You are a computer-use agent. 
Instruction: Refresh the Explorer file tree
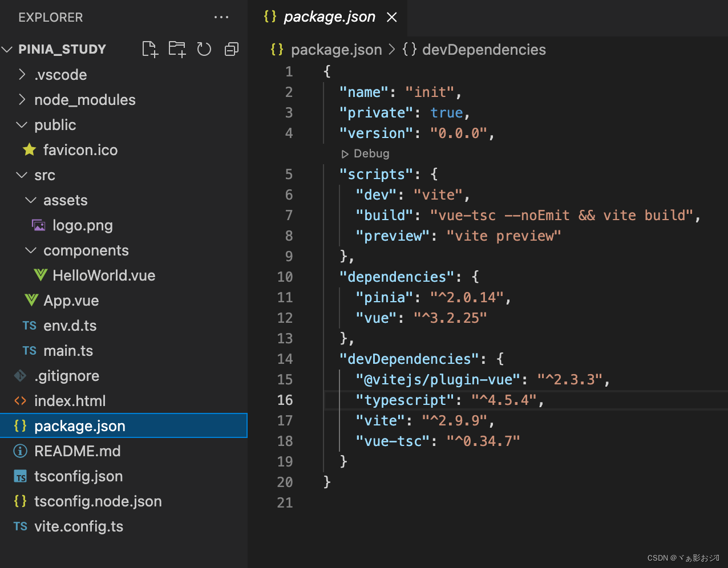[x=204, y=49]
